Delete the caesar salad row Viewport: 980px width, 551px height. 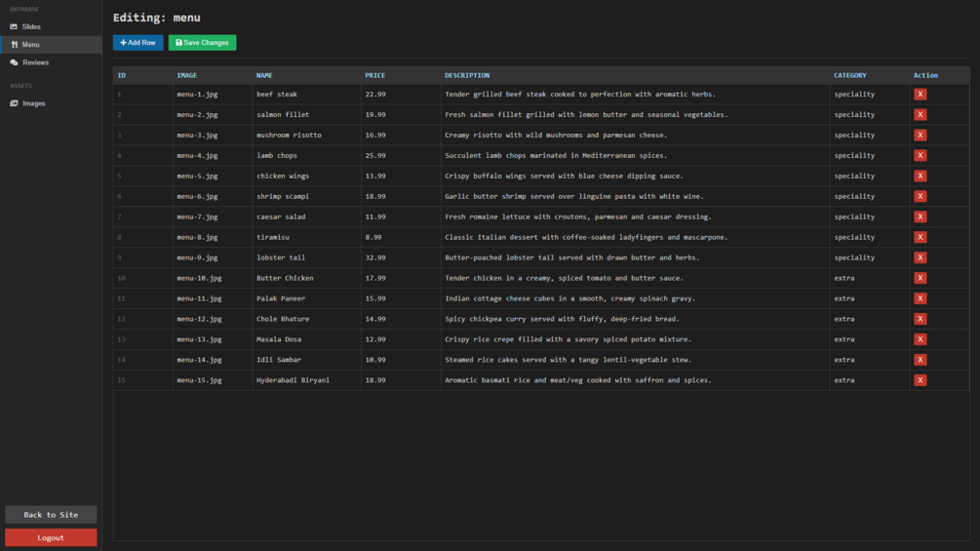[x=920, y=216]
